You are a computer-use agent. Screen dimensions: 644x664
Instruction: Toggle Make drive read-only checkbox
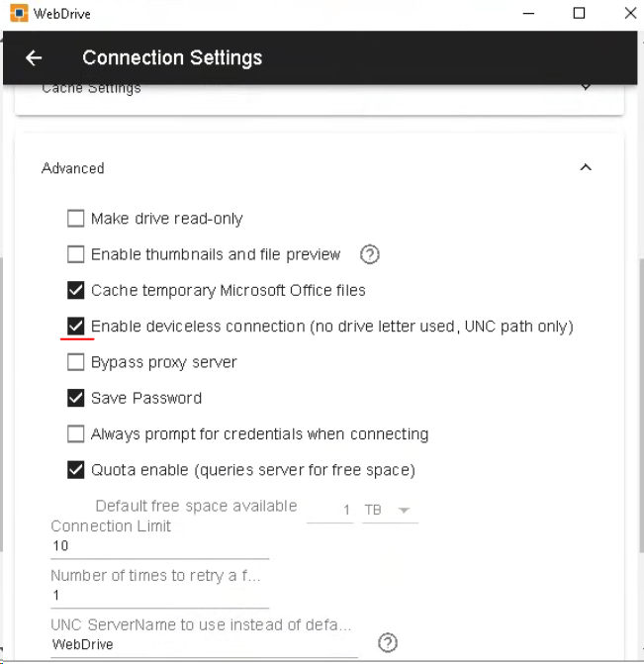tap(76, 219)
